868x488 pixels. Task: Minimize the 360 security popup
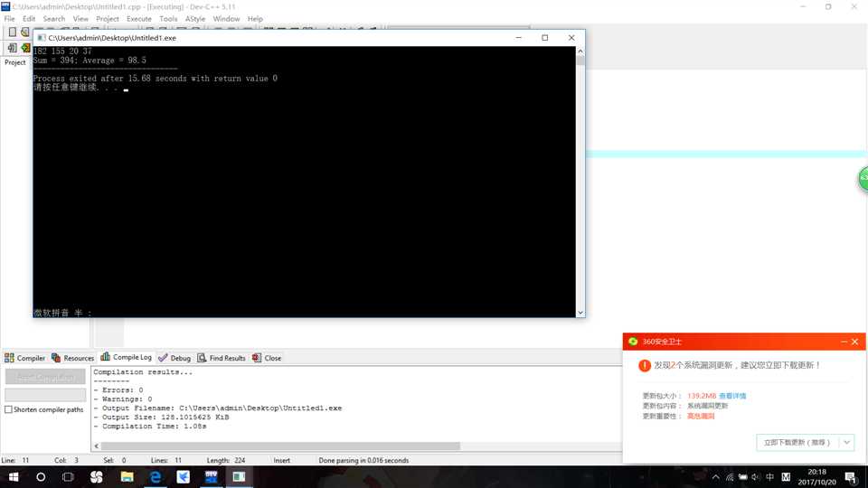click(x=844, y=342)
